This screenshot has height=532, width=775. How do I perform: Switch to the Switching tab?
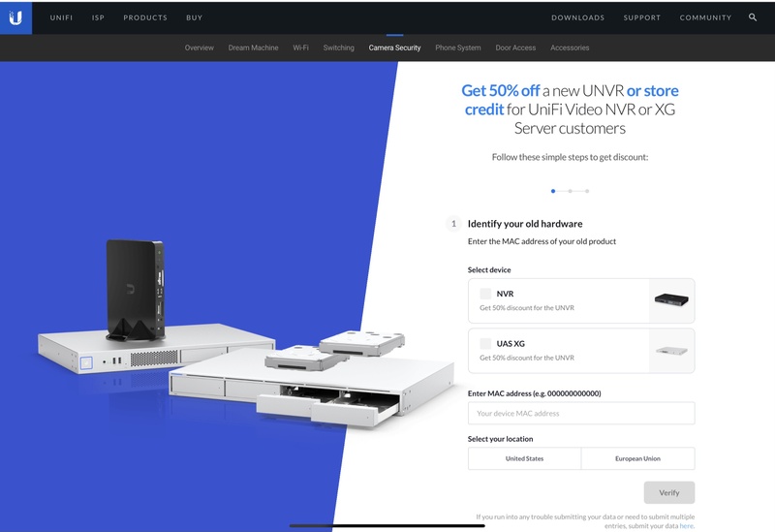pyautogui.click(x=338, y=47)
